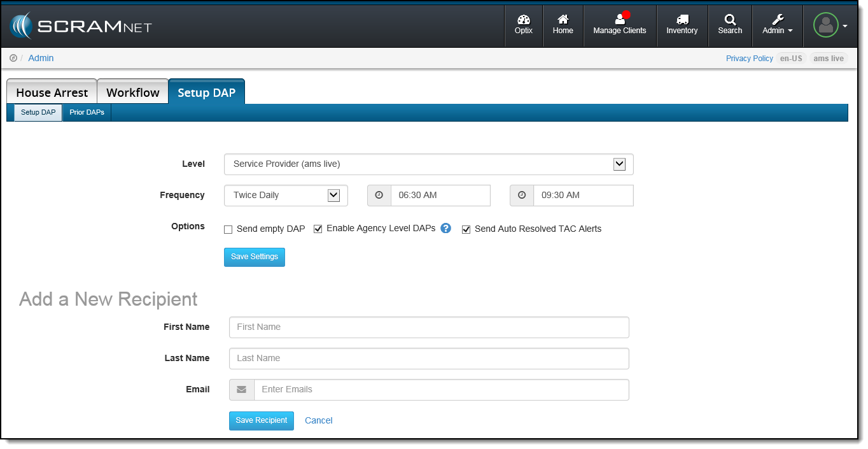Open the Privacy Policy link
868x449 pixels.
click(749, 59)
